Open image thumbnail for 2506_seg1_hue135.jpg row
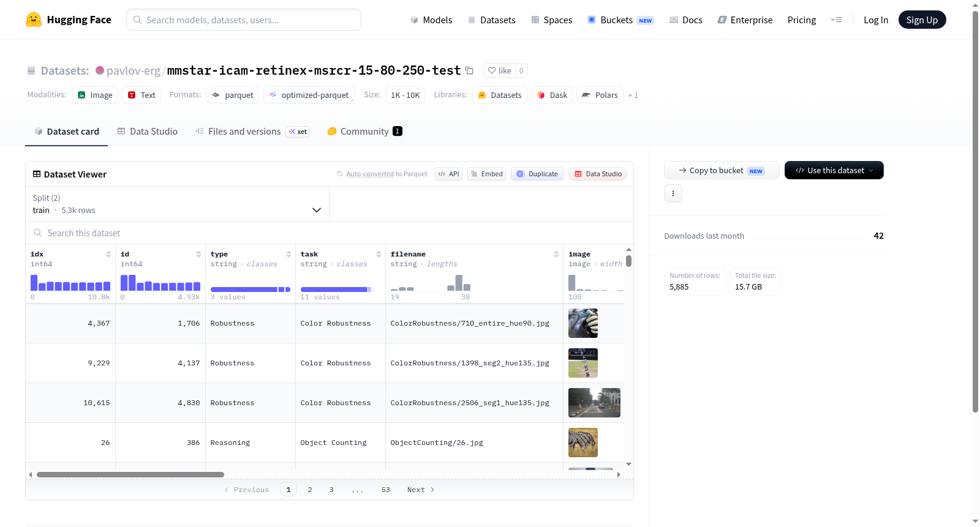 point(594,403)
